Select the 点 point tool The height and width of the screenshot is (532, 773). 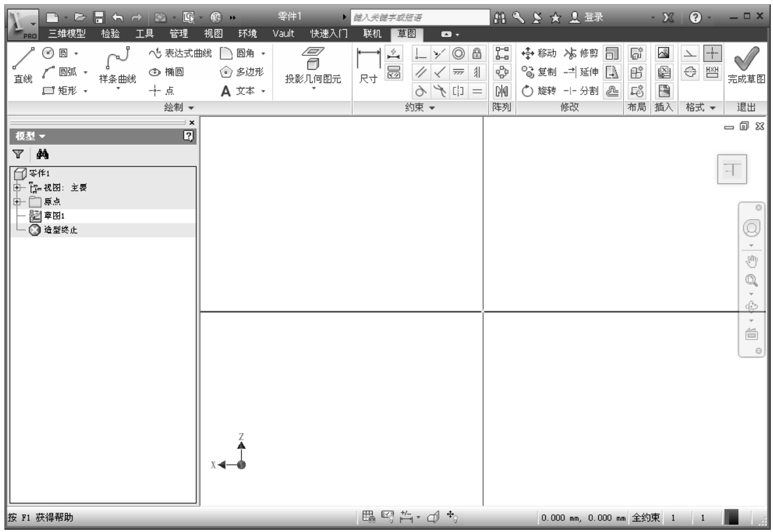pyautogui.click(x=161, y=91)
